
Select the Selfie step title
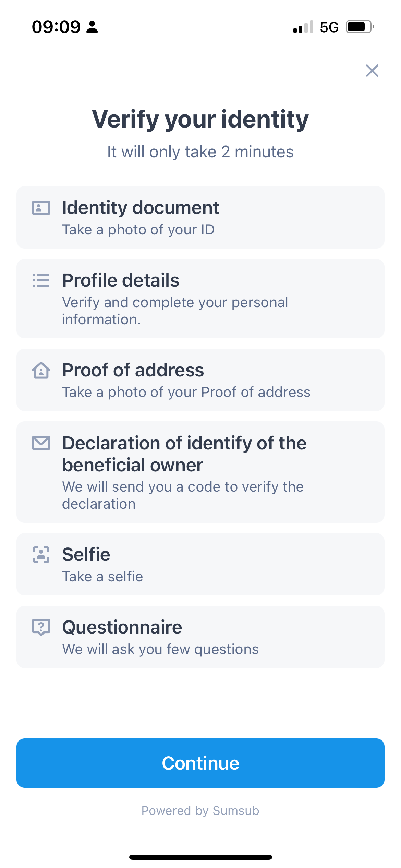86,555
